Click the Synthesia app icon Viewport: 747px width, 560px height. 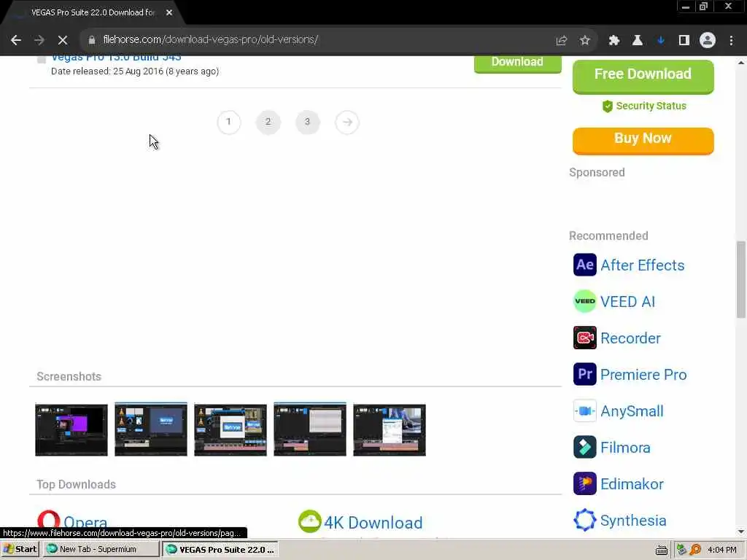[584, 520]
